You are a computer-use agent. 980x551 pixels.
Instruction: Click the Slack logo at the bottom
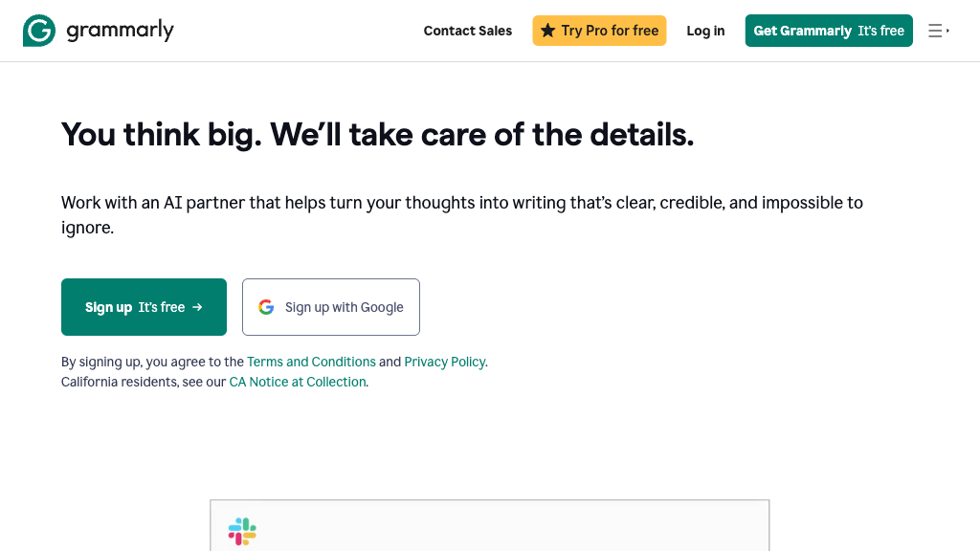(242, 531)
